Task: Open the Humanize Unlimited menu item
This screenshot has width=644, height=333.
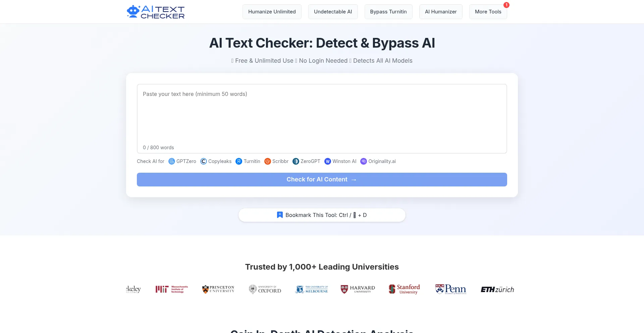Action: (272, 12)
